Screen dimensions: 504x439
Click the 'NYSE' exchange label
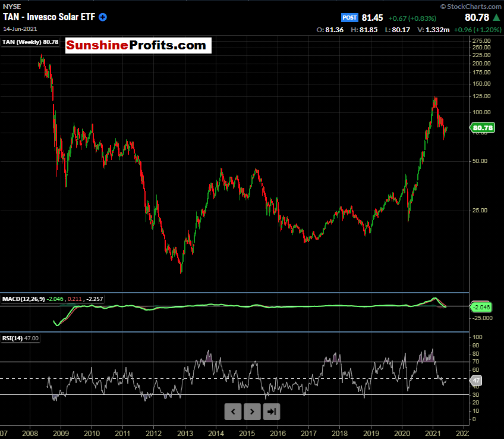[x=12, y=7]
